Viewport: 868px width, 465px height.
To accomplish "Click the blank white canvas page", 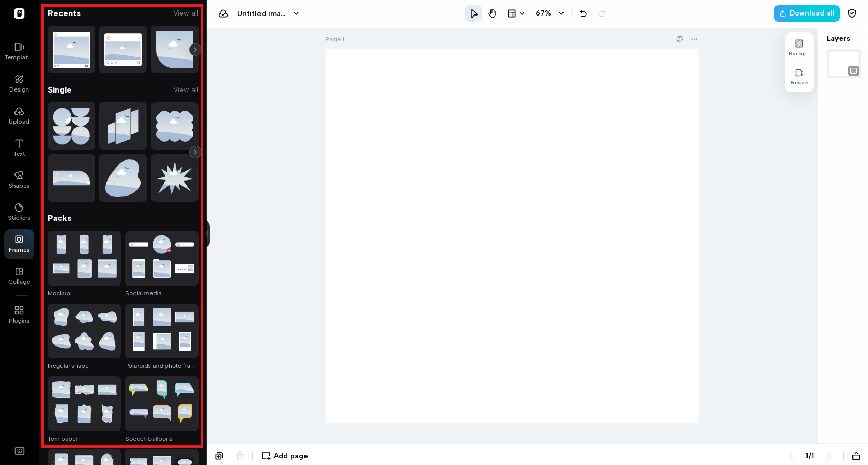I will 512,235.
